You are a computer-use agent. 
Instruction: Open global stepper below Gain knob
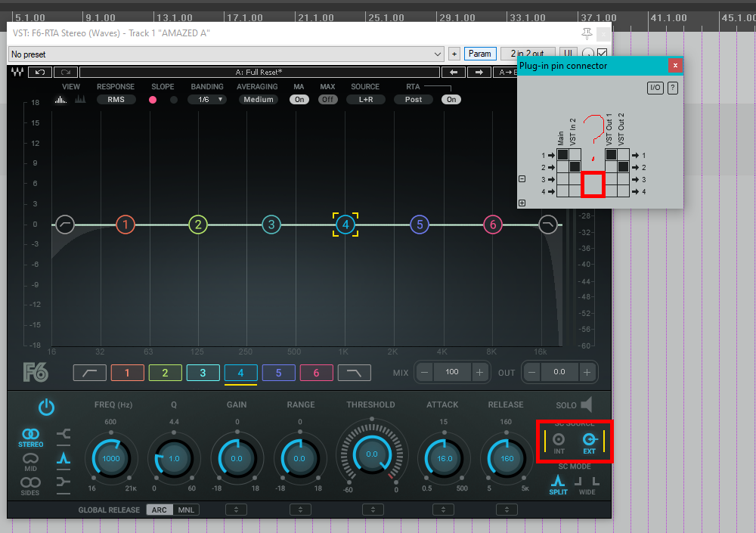coord(236,510)
